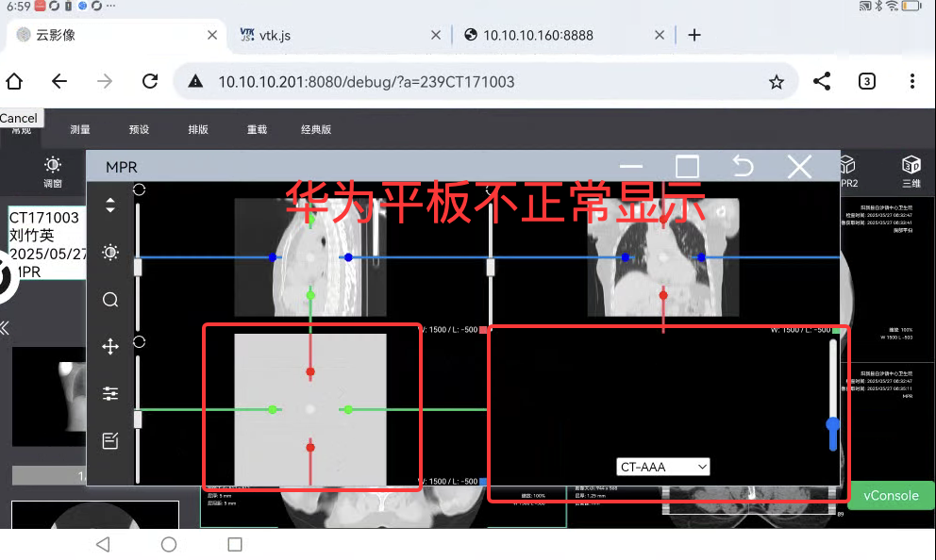Click the 调窗 window adjustment tool
Screen dimensions: 936x560
pyautogui.click(x=53, y=171)
